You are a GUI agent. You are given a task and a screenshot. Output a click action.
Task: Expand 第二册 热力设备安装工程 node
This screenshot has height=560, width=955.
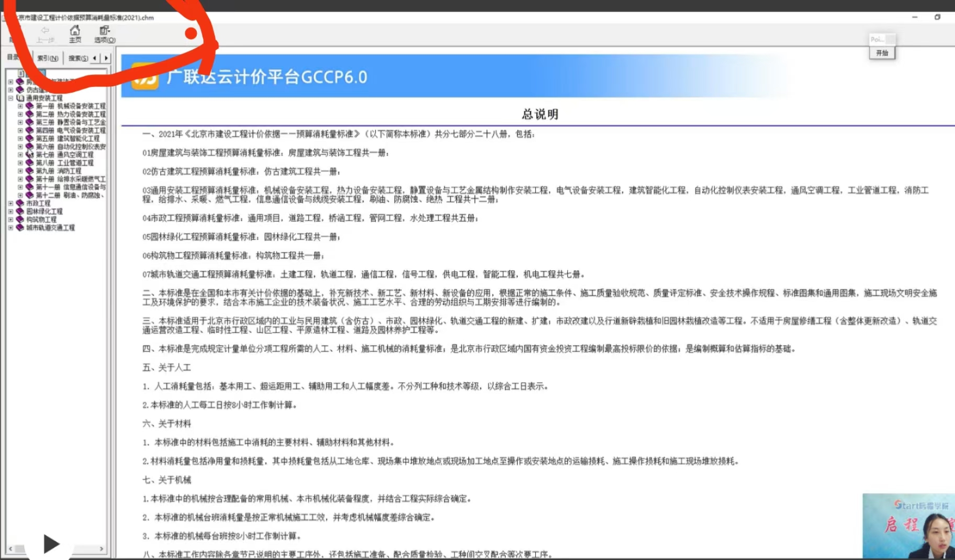coord(20,114)
